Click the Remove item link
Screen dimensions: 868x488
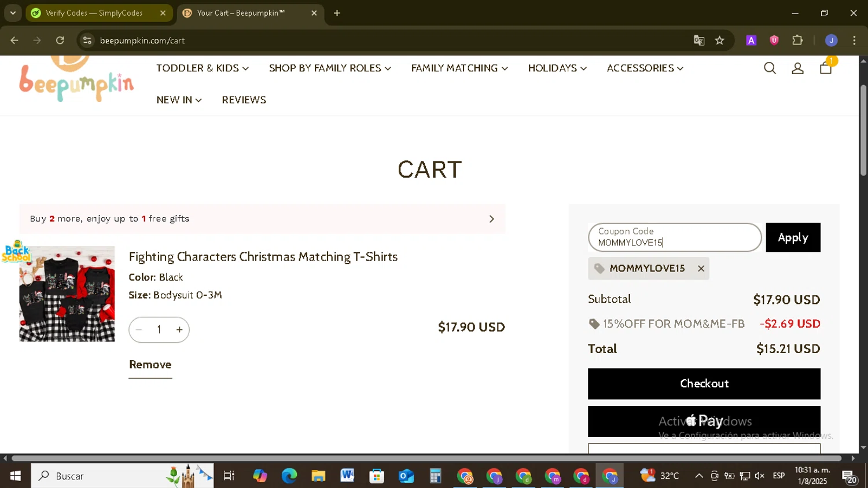pyautogui.click(x=150, y=365)
